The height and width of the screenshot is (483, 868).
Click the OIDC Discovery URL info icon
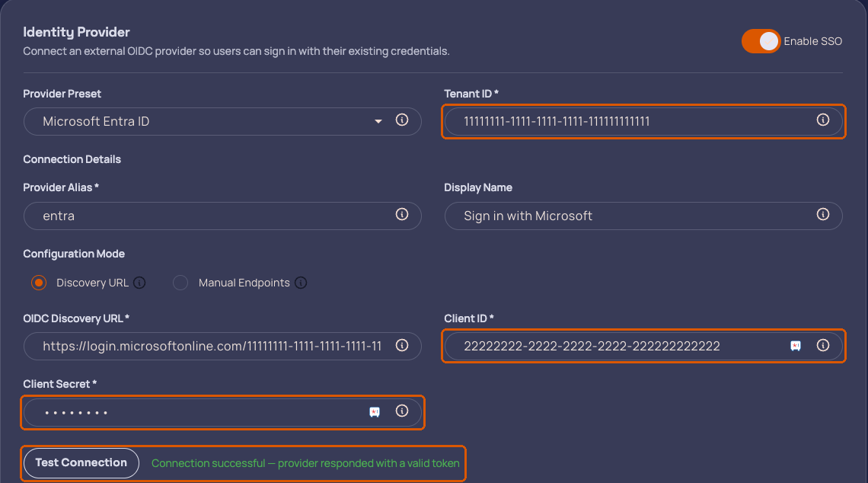coord(402,345)
